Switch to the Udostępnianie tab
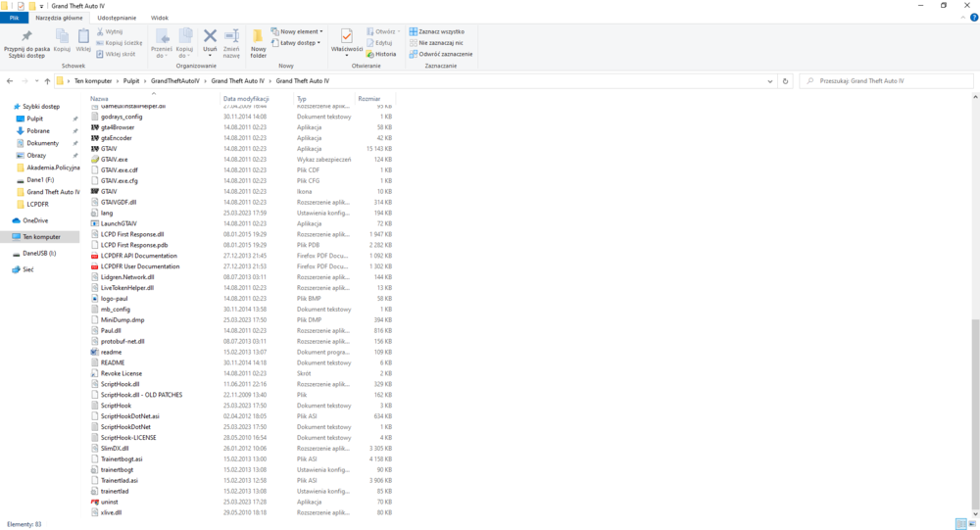Viewport: 980px width, 530px height. (x=117, y=18)
